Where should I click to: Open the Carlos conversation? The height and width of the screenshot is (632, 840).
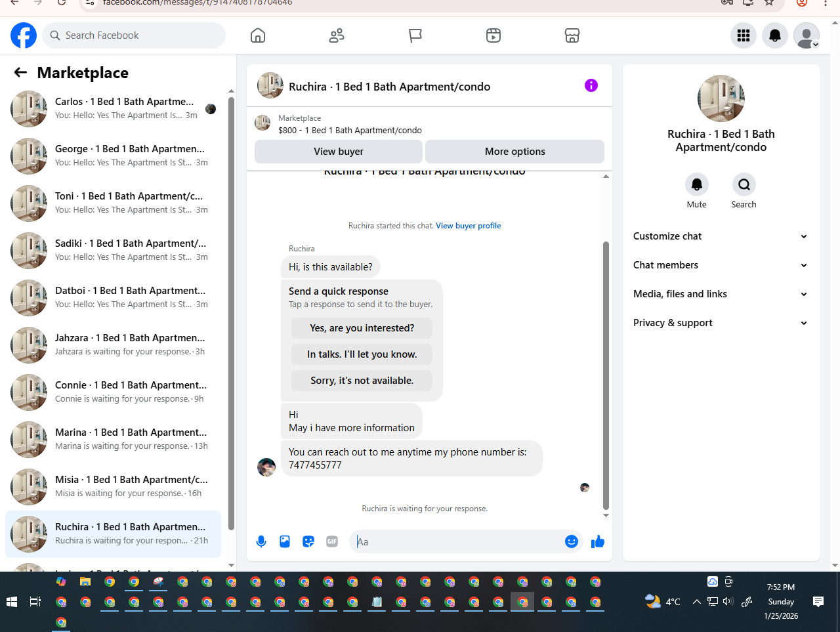tap(113, 109)
